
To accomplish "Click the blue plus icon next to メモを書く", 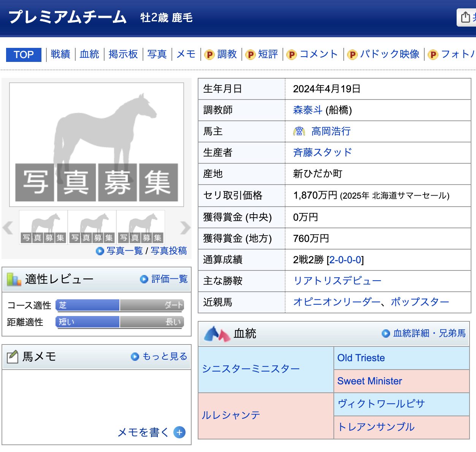I will [179, 432].
